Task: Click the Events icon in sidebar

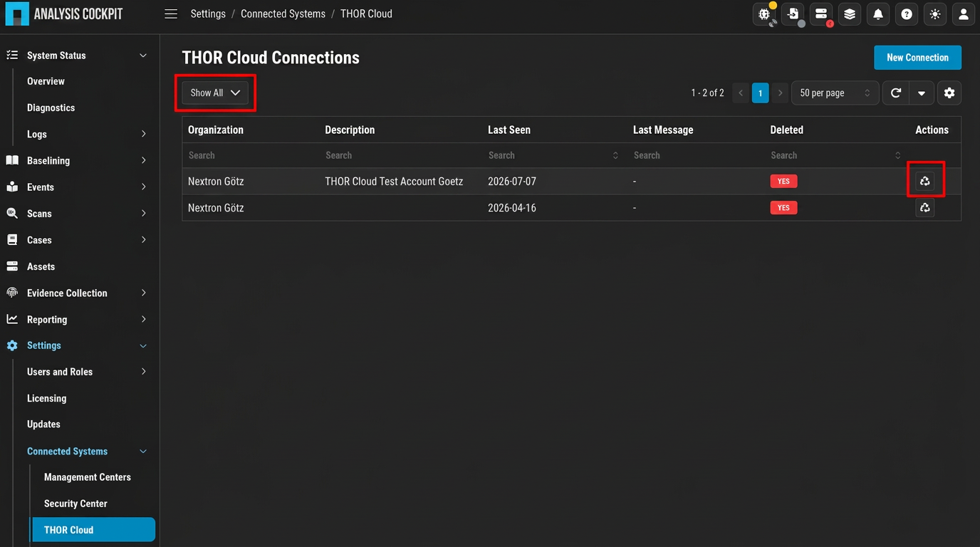Action: pos(12,187)
